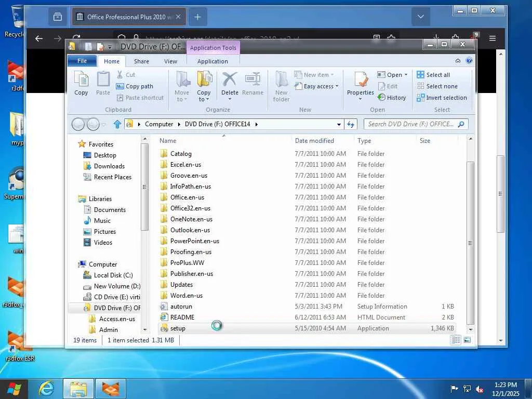Image resolution: width=532 pixels, height=399 pixels.
Task: Click the file list vertical scrollbar
Action: (470, 243)
